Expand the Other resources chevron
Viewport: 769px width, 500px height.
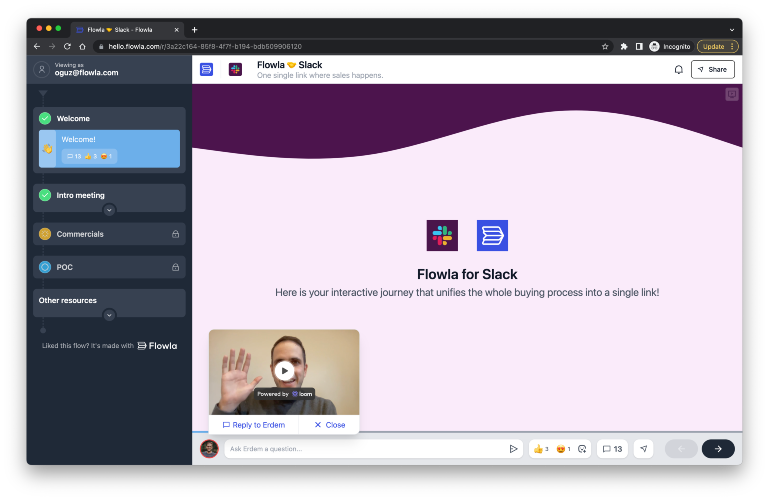coord(109,315)
